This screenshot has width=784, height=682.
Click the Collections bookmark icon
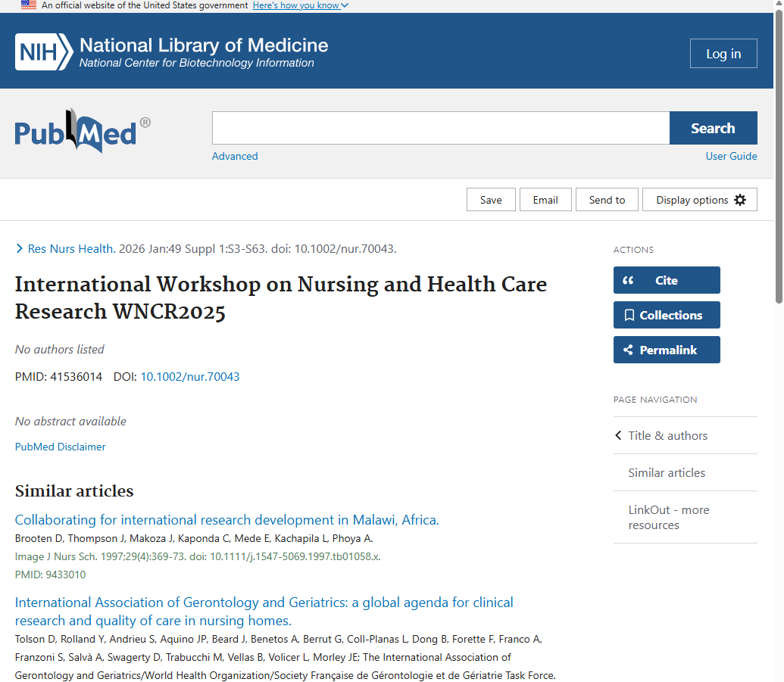[629, 316]
